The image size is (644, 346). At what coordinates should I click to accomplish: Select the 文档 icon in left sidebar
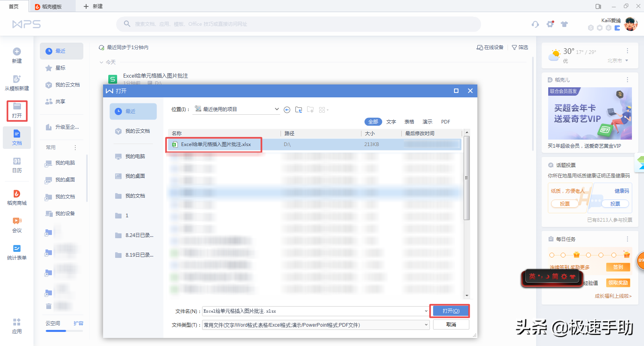(17, 134)
